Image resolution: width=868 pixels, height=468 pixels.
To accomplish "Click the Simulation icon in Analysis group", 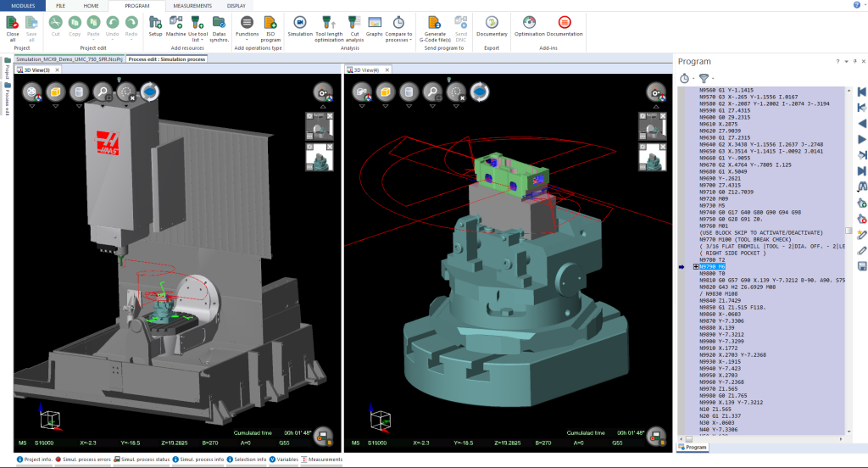I will pyautogui.click(x=299, y=23).
